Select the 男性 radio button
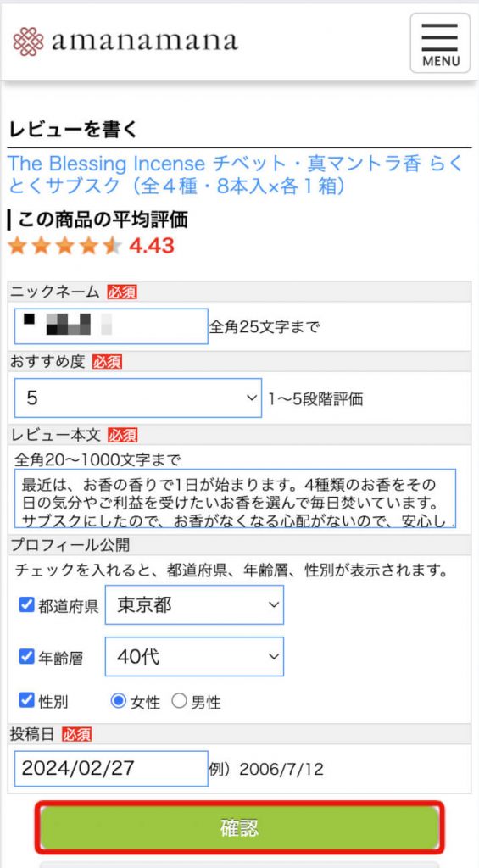 point(179,701)
